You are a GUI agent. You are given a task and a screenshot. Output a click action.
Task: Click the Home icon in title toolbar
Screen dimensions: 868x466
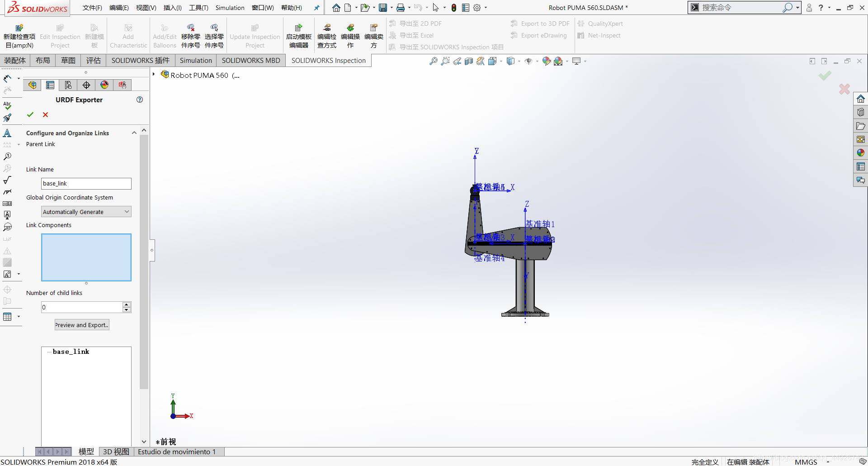pos(336,8)
